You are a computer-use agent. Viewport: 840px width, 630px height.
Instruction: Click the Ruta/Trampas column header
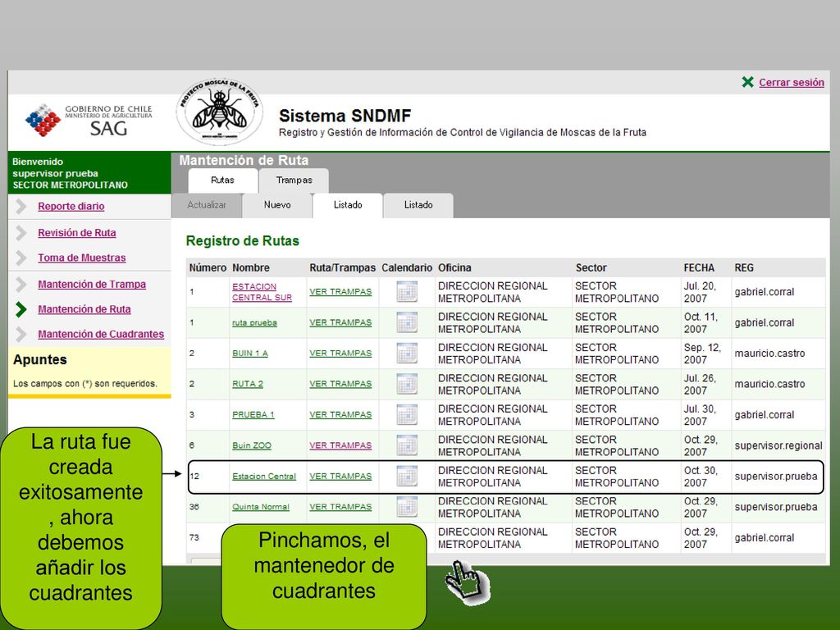pyautogui.click(x=342, y=268)
